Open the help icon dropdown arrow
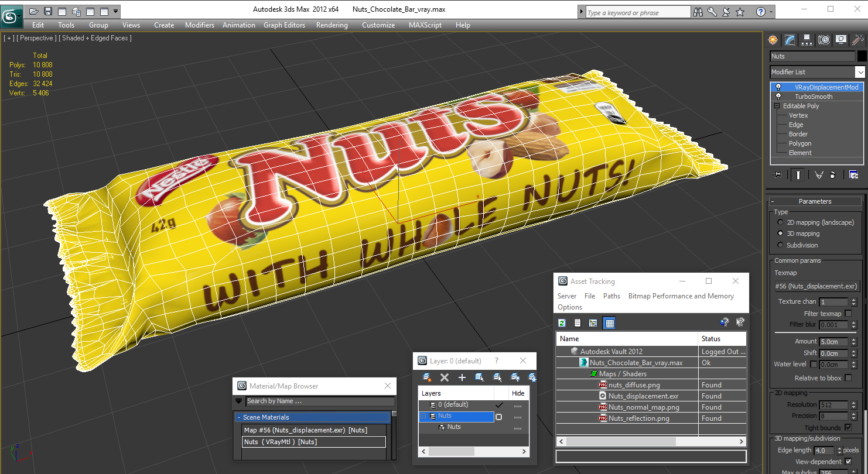This screenshot has height=474, width=868. pos(771,12)
